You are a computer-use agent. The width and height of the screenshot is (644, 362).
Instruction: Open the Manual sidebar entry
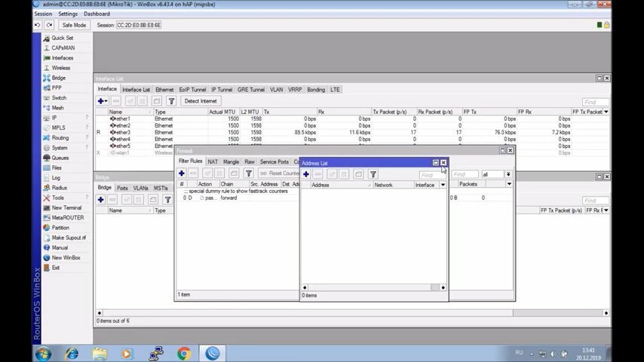point(60,248)
